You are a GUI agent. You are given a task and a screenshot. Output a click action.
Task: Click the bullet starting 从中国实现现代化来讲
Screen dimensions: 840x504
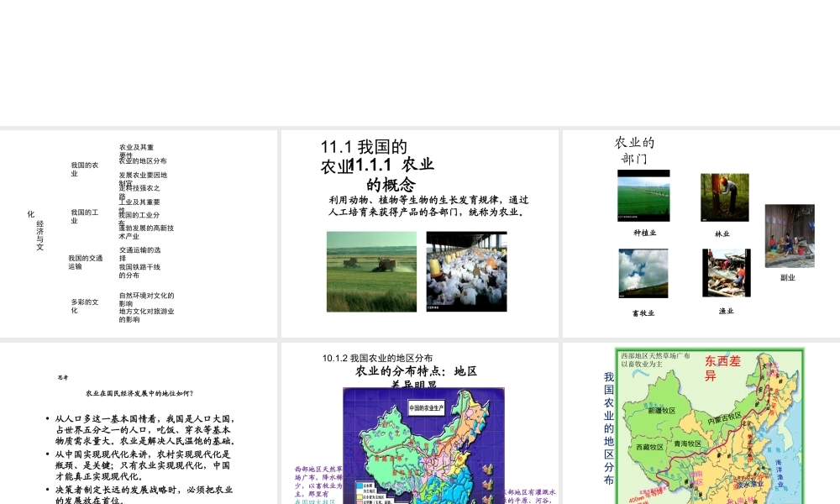point(143,465)
